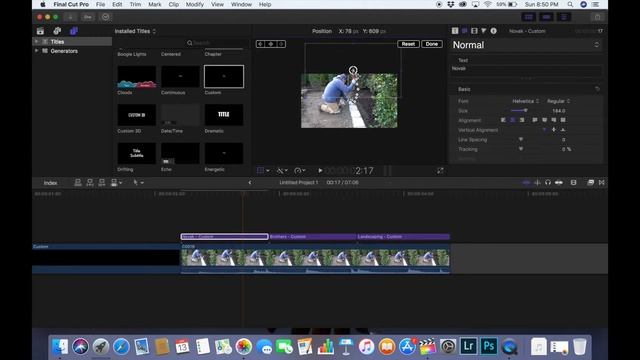The height and width of the screenshot is (360, 640).
Task: Toggle the inspector panel visibility
Action: point(564,17)
